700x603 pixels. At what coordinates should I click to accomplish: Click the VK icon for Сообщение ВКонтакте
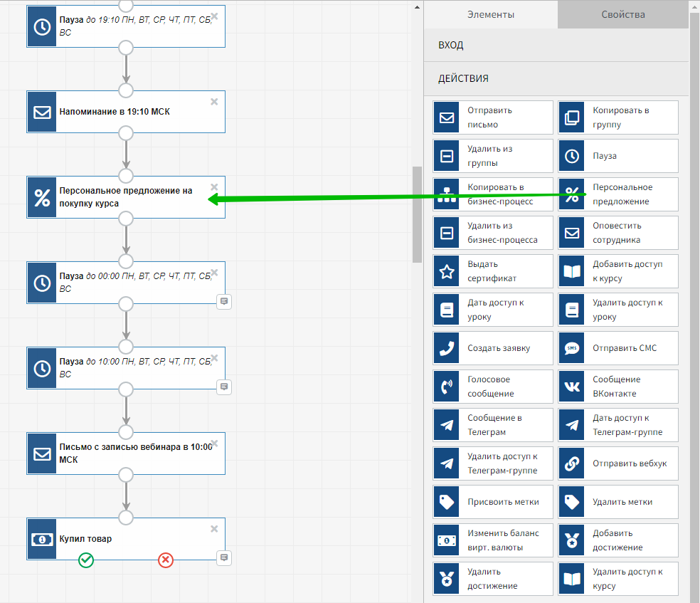[572, 387]
